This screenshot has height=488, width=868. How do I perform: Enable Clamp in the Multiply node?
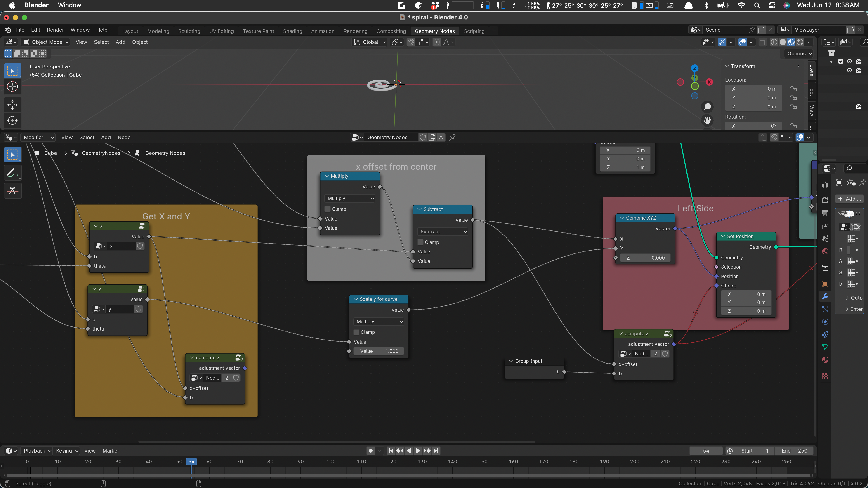(x=328, y=209)
